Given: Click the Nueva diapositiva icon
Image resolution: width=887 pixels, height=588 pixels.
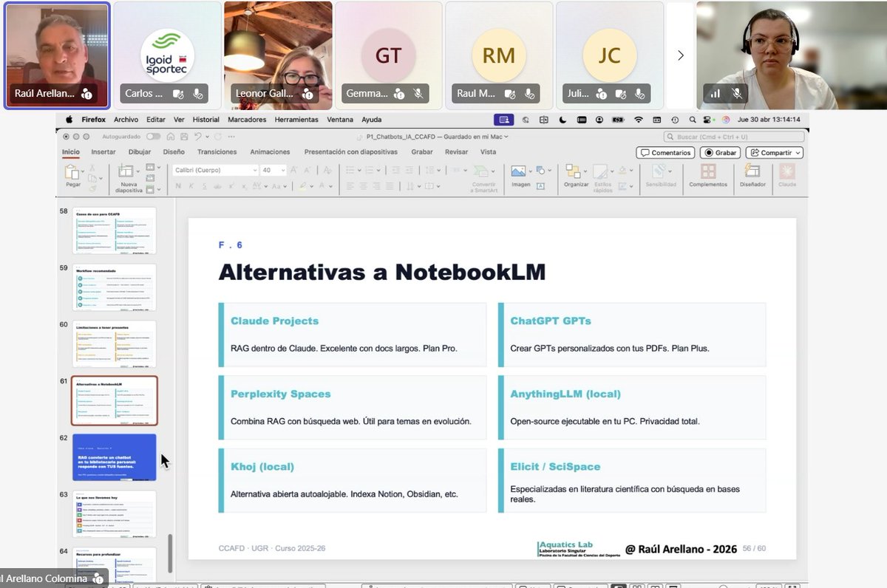Looking at the screenshot, I should (x=126, y=171).
